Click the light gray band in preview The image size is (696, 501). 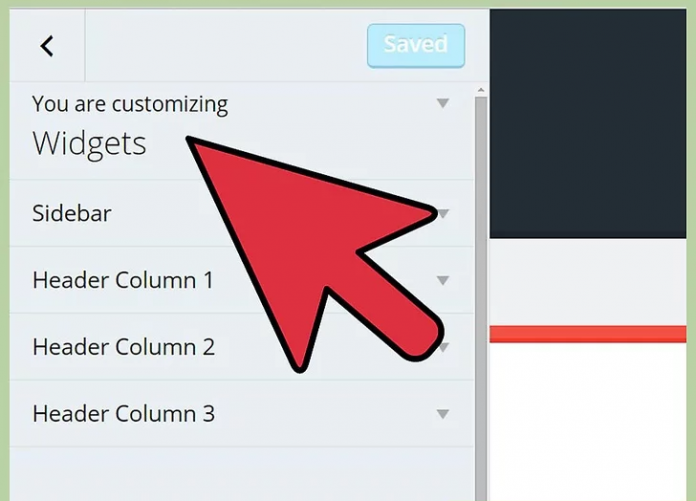(588, 282)
